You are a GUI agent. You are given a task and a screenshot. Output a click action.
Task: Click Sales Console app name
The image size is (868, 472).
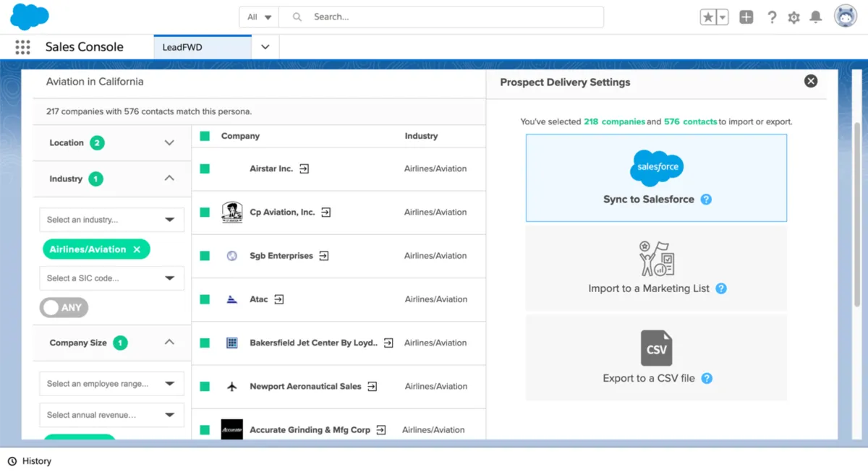85,47
